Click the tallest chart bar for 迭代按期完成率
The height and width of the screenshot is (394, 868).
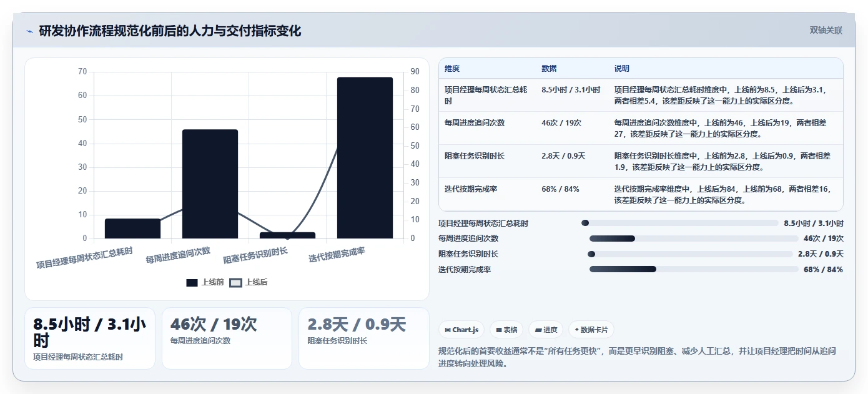coord(365,158)
